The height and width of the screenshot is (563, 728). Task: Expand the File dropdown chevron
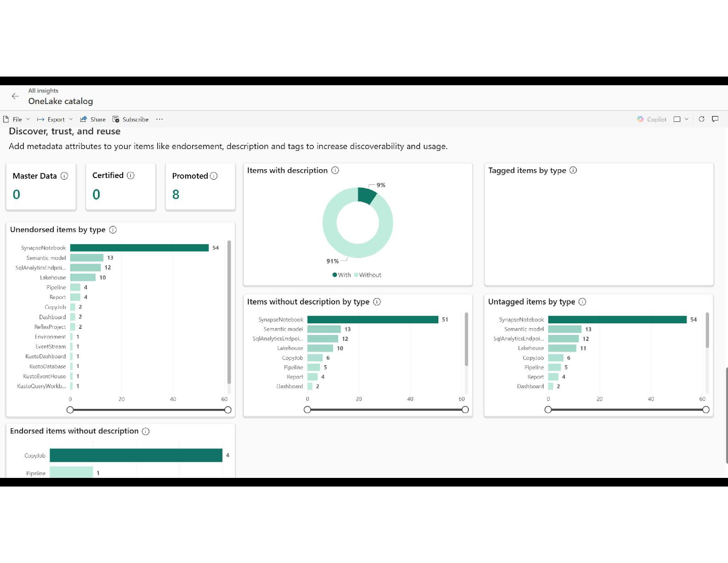click(28, 119)
